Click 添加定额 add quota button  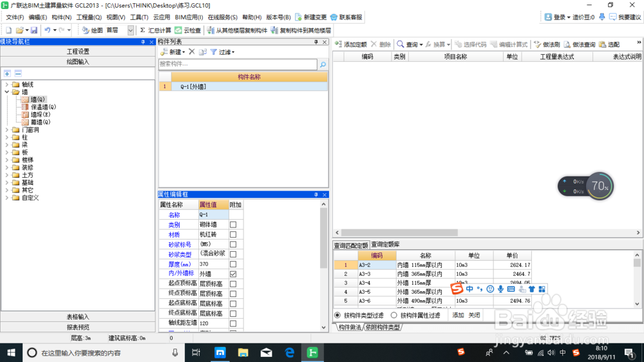click(x=351, y=44)
